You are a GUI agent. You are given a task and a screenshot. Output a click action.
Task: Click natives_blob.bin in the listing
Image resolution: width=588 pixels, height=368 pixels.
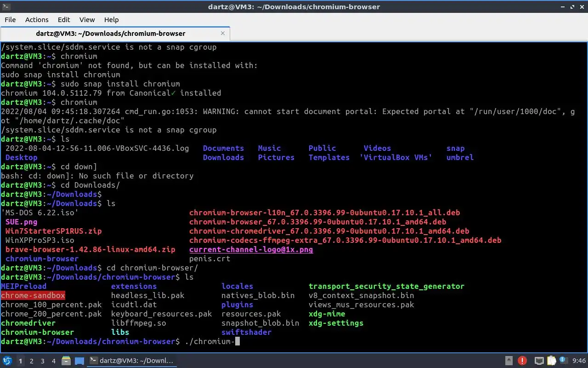pyautogui.click(x=258, y=295)
